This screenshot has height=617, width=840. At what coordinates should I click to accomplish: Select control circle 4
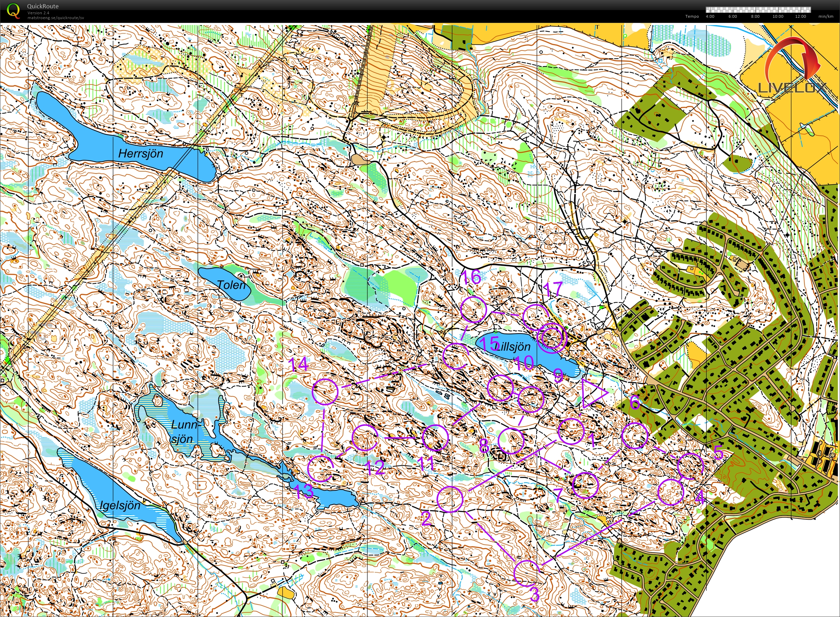(x=671, y=492)
